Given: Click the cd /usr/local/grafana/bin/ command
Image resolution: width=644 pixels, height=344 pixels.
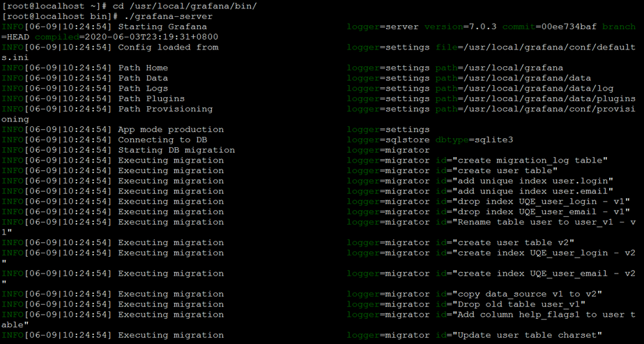Looking at the screenshot, I should [x=187, y=6].
